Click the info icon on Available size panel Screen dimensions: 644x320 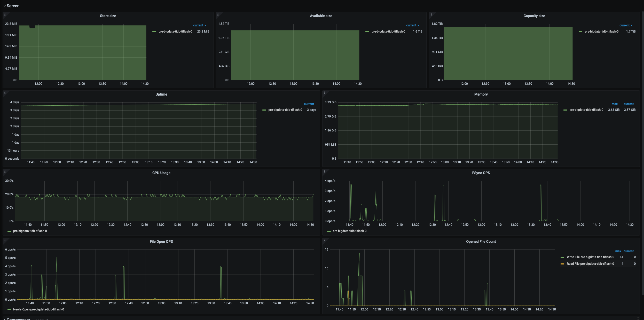tap(218, 14)
